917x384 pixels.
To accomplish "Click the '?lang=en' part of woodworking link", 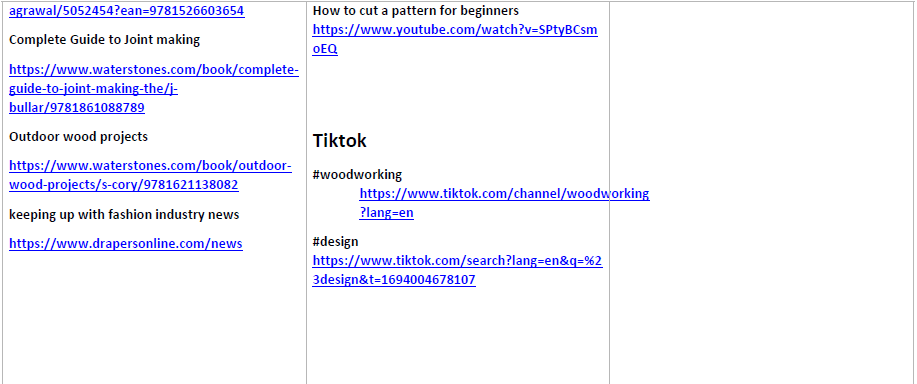I will tap(387, 213).
